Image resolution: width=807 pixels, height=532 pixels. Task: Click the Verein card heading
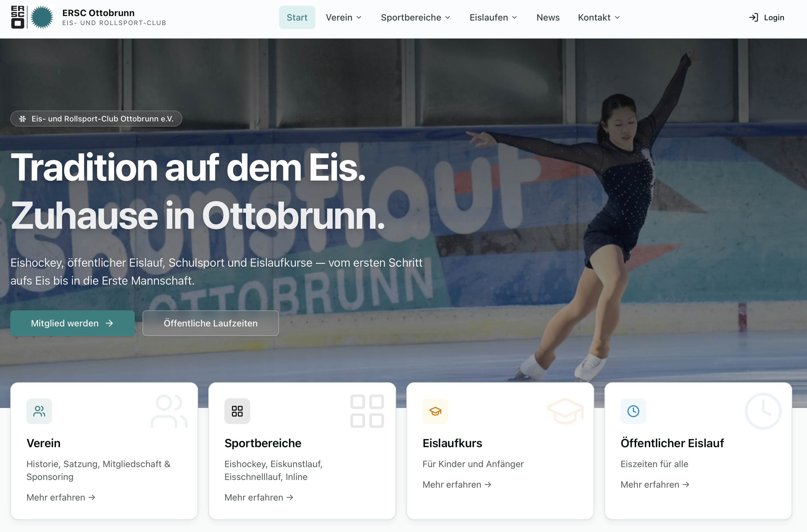pyautogui.click(x=43, y=443)
